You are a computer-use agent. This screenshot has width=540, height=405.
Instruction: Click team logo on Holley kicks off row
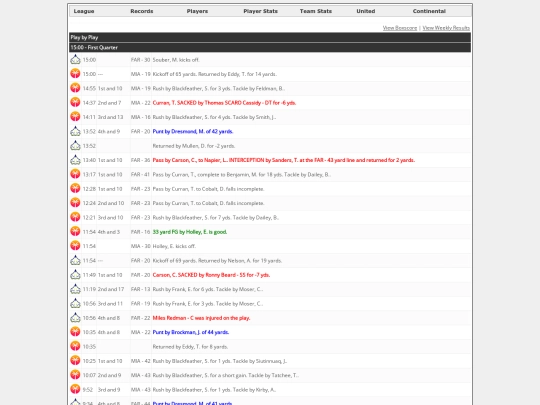tap(75, 246)
